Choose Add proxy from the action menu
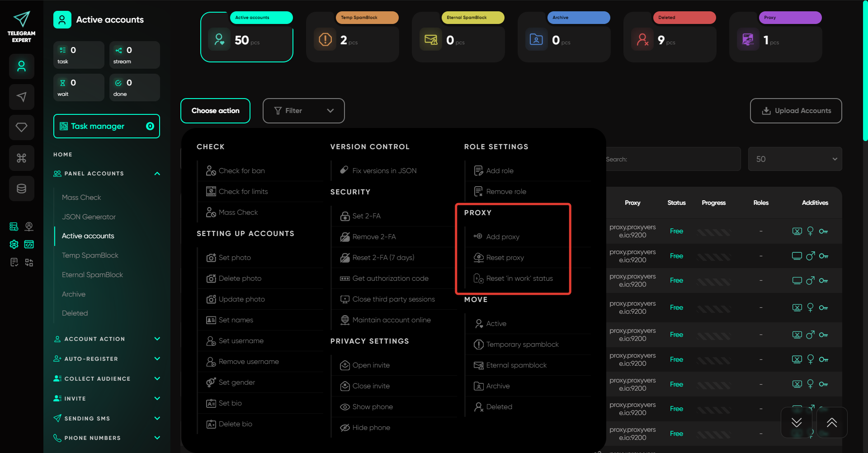Screen dimensions: 868x453 click(x=502, y=237)
